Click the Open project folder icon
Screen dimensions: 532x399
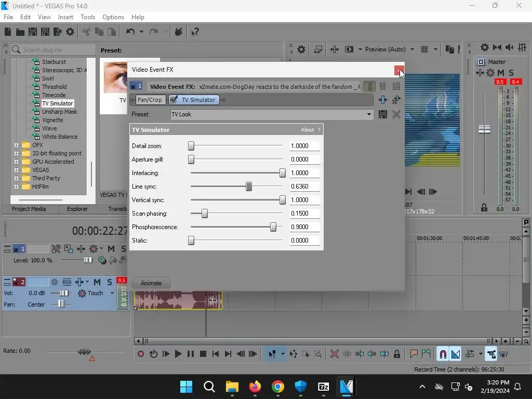pos(20,32)
